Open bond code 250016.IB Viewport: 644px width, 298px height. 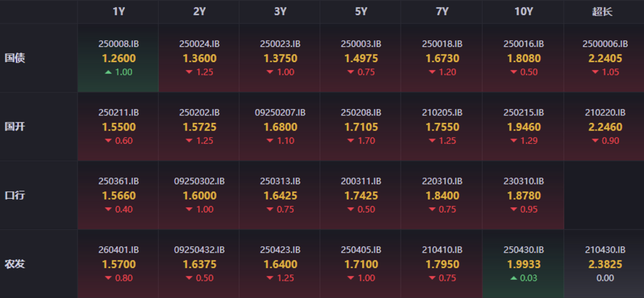(523, 44)
